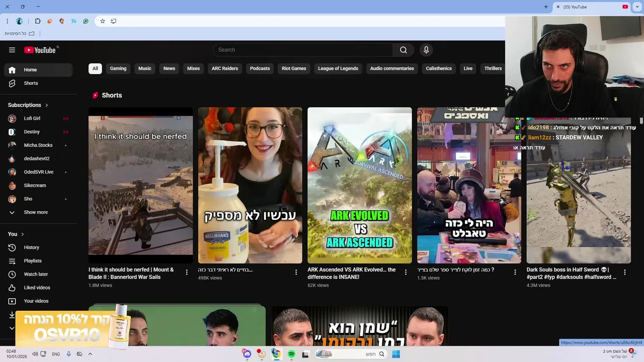This screenshot has width=644, height=362.
Task: Click the microphone icon in system tray
Action: (69, 354)
